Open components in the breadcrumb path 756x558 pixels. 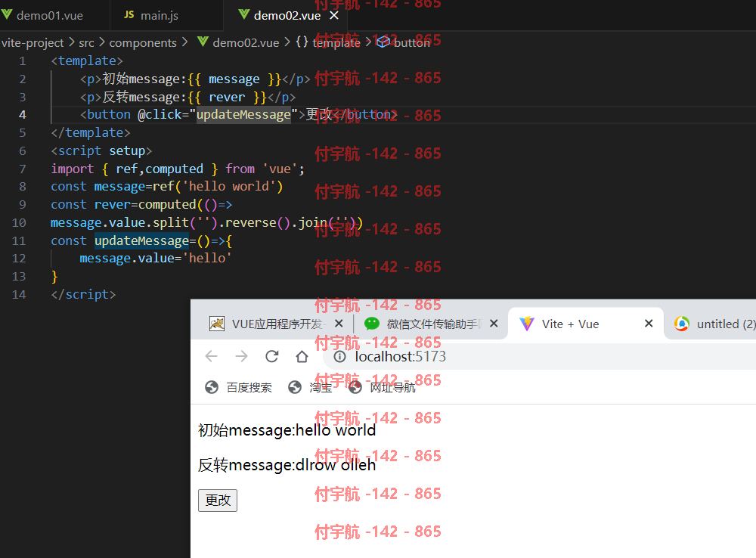point(143,42)
